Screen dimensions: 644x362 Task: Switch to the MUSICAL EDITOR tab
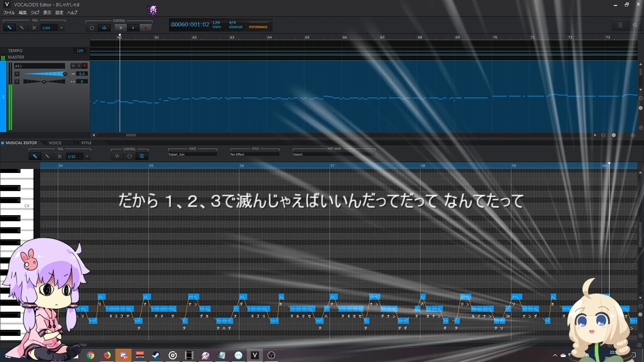coord(21,143)
